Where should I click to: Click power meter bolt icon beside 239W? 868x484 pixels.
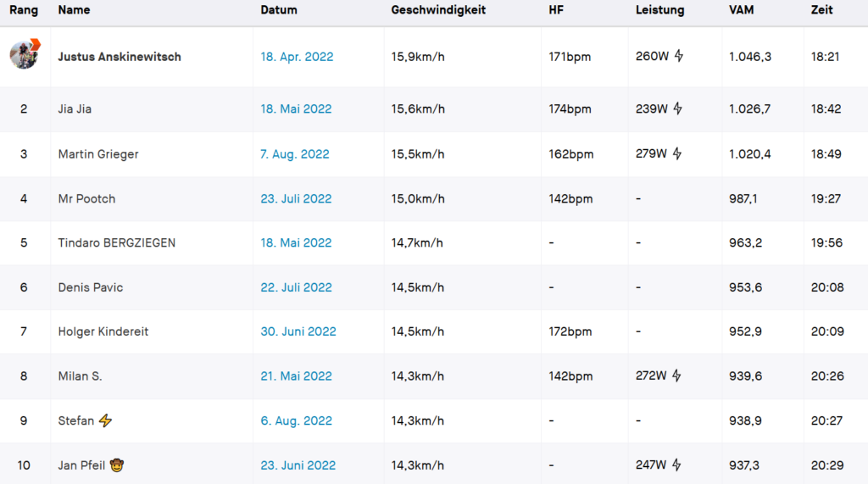pyautogui.click(x=677, y=108)
